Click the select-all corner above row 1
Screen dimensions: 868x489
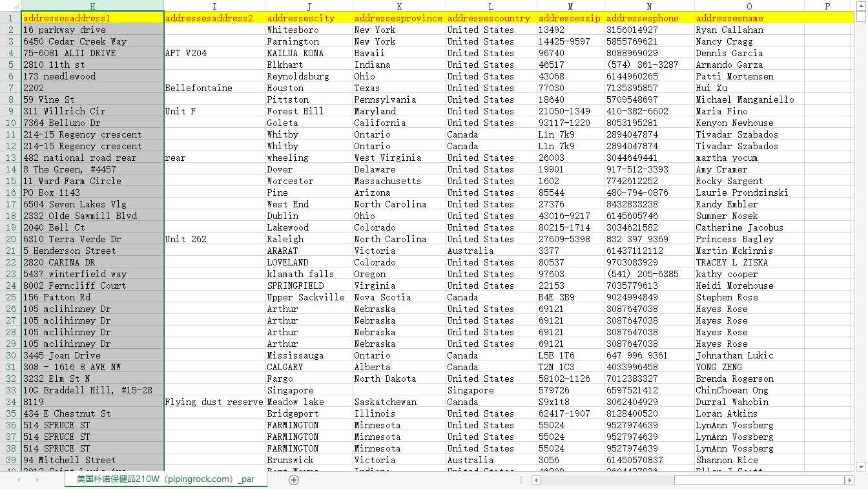pos(10,6)
